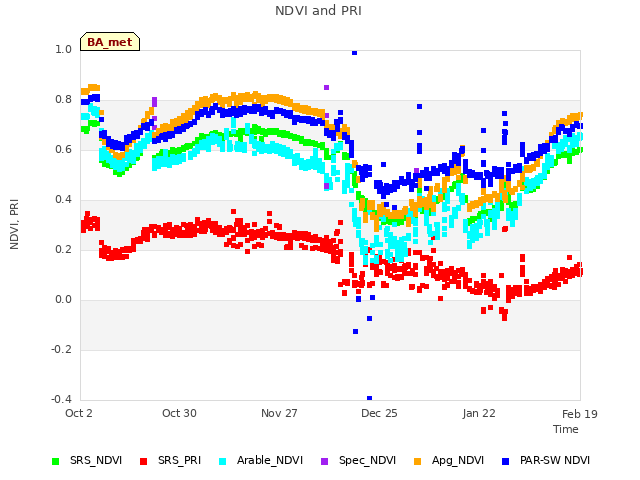The image size is (640, 480).
Task: Click the 'Oct 30' x-axis label
Action: click(179, 413)
